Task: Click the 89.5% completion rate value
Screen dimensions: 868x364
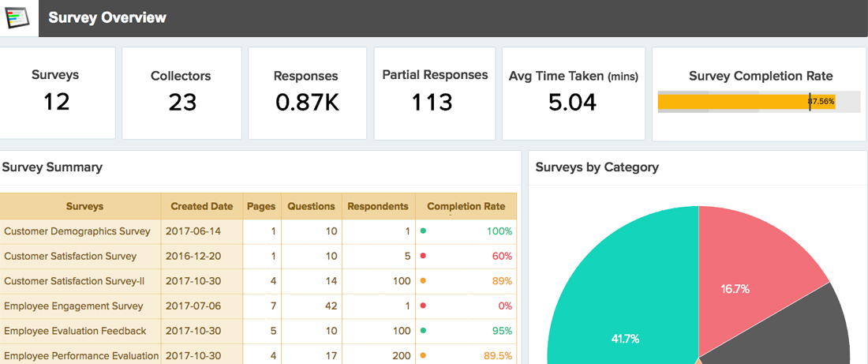Action: (498, 355)
